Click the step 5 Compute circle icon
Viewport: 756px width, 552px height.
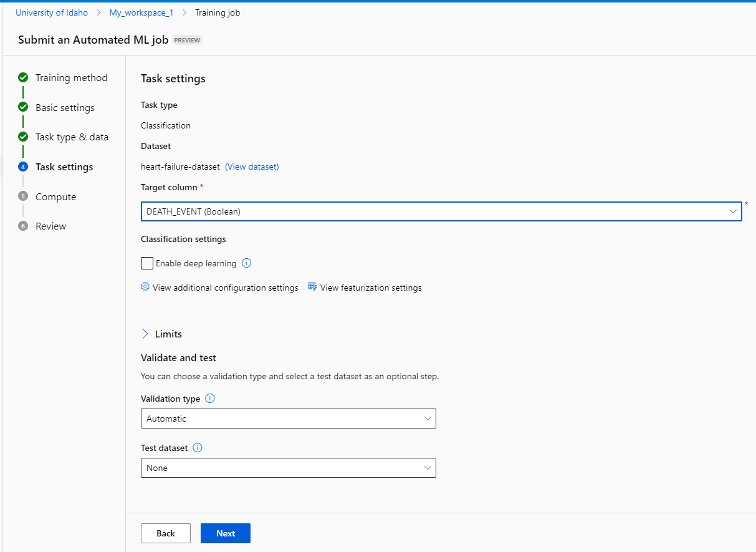click(23, 196)
